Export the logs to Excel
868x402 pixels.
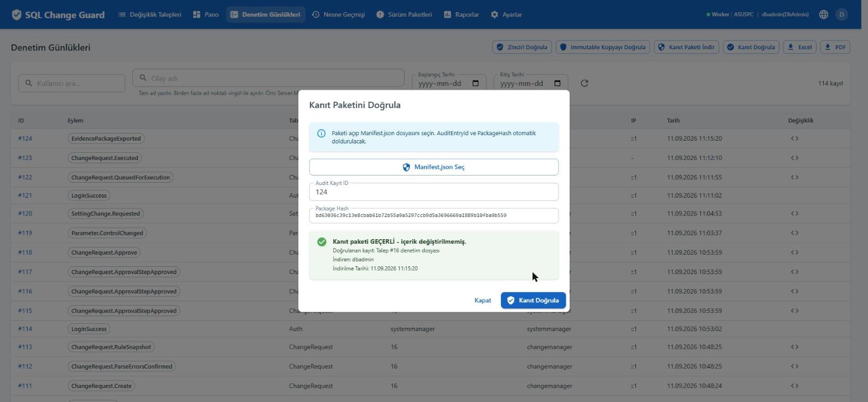click(x=799, y=47)
